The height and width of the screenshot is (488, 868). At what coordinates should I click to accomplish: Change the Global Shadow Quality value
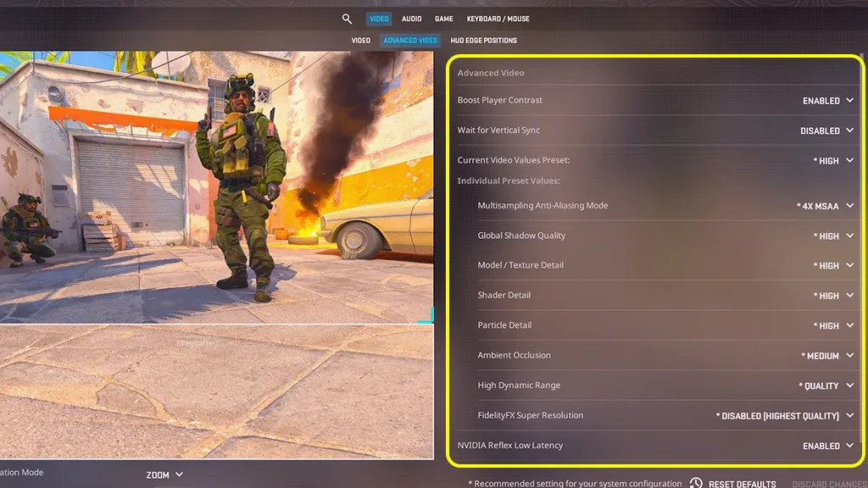pyautogui.click(x=833, y=236)
